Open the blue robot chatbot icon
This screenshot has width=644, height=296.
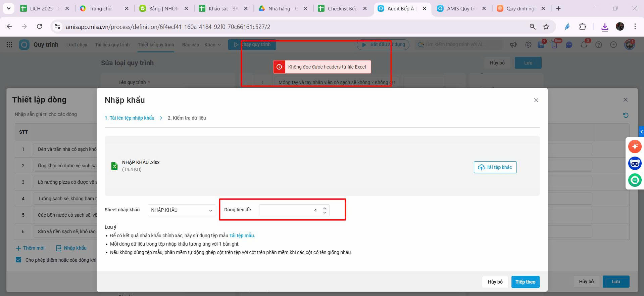click(635, 164)
